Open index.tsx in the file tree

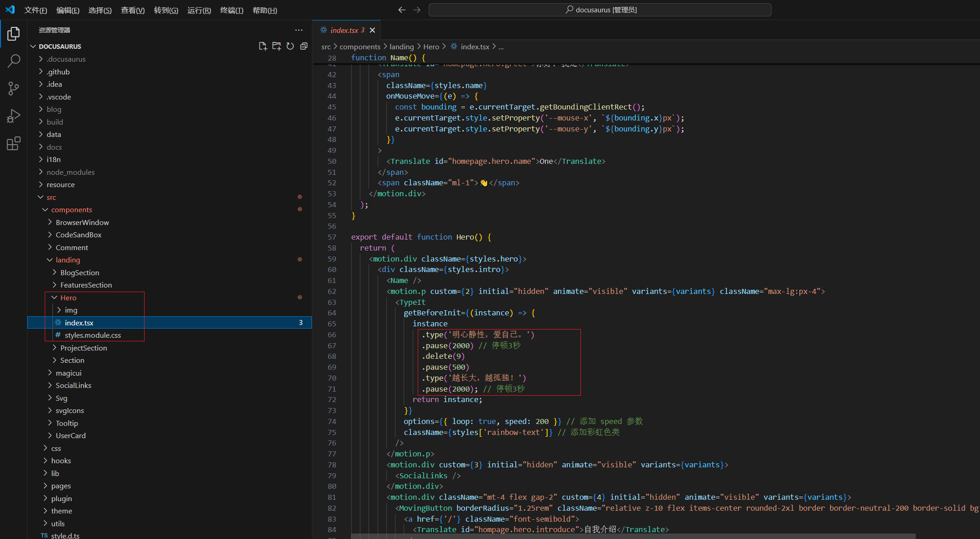tap(170, 323)
